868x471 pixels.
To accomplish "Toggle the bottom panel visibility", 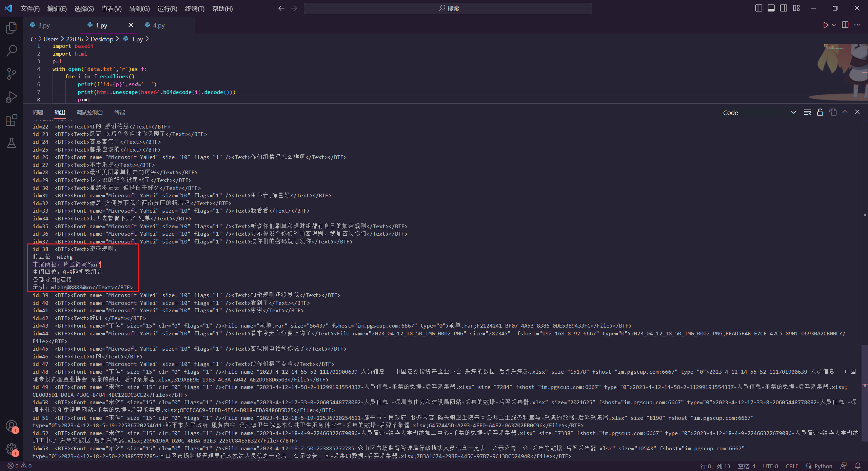I will (x=771, y=8).
